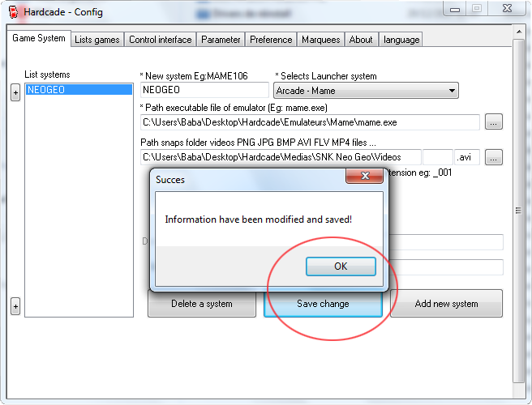
Task: Open the Control interface tab
Action: pyautogui.click(x=160, y=40)
